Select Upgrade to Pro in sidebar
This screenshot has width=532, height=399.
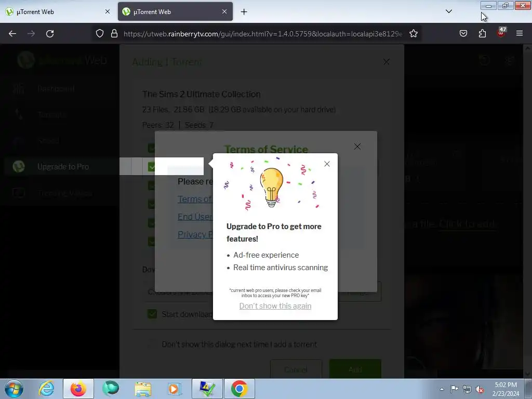point(62,167)
